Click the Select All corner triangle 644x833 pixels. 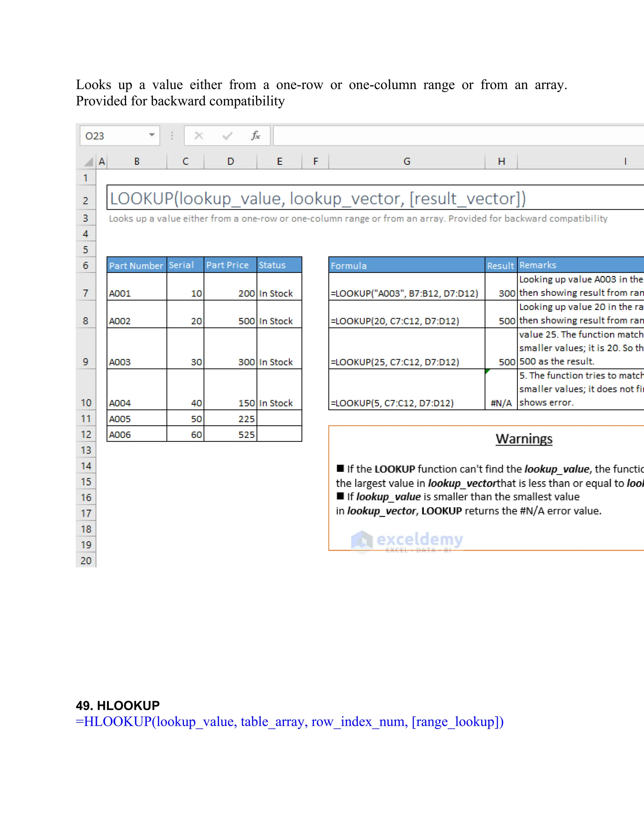click(x=88, y=162)
